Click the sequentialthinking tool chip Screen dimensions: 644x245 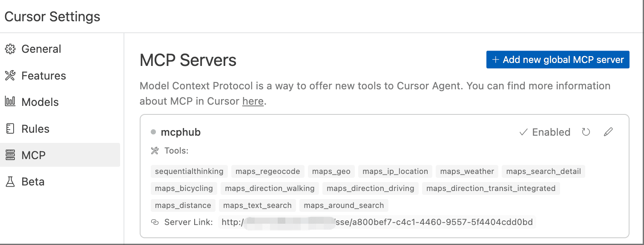189,171
